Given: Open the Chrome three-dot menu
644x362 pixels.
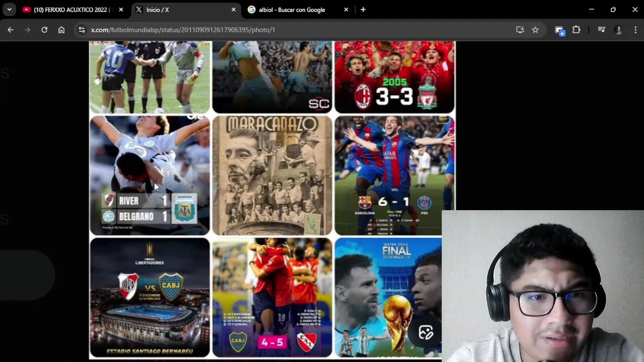Looking at the screenshot, I should point(635,30).
